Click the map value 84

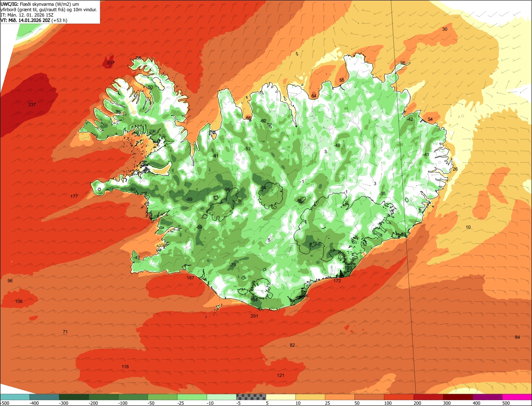517,337
